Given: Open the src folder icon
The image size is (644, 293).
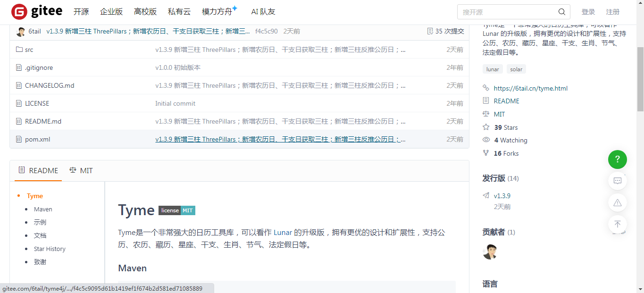Looking at the screenshot, I should [19, 50].
